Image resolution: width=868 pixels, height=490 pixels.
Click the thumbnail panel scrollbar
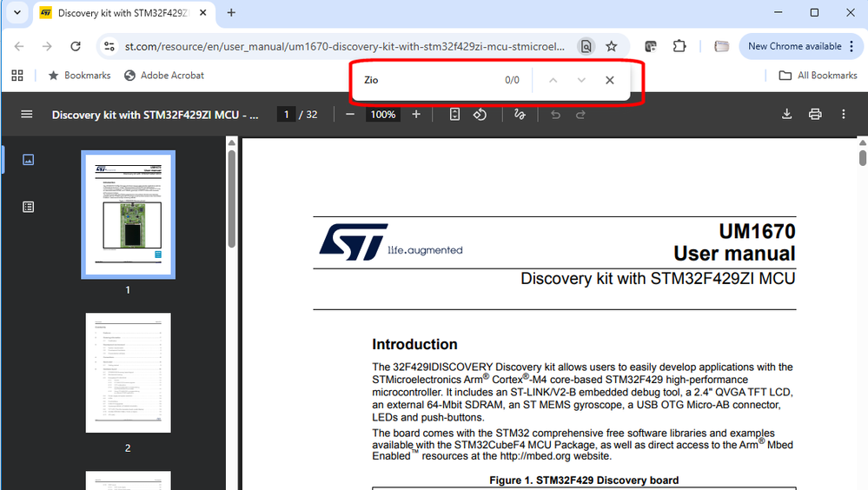(231, 199)
